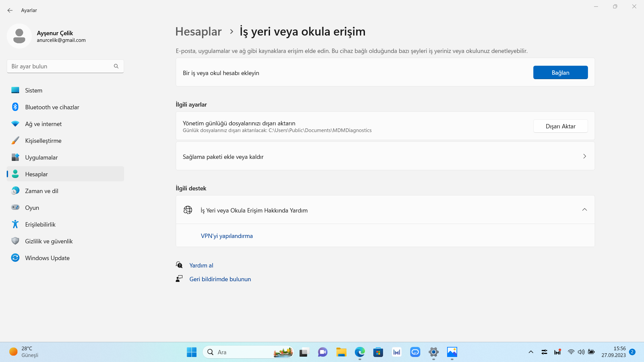Screen dimensions: 644x362
Task: Open Bluetooth ve cihazlar settings
Action: 52,107
